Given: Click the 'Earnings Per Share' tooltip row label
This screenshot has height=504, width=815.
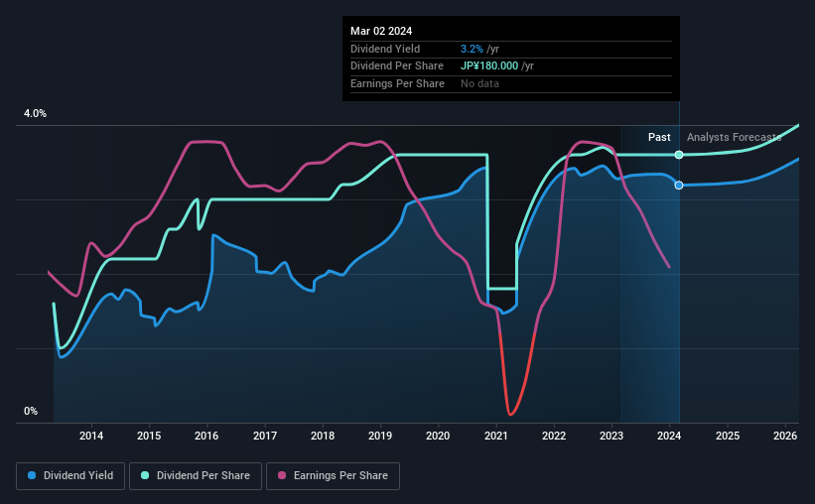Looking at the screenshot, I should coord(398,83).
